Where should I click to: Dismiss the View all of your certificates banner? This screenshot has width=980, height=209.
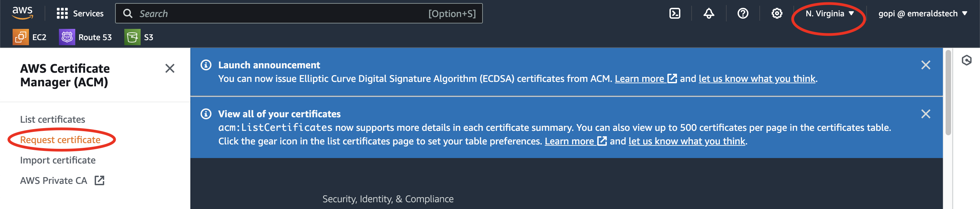pyautogui.click(x=926, y=114)
